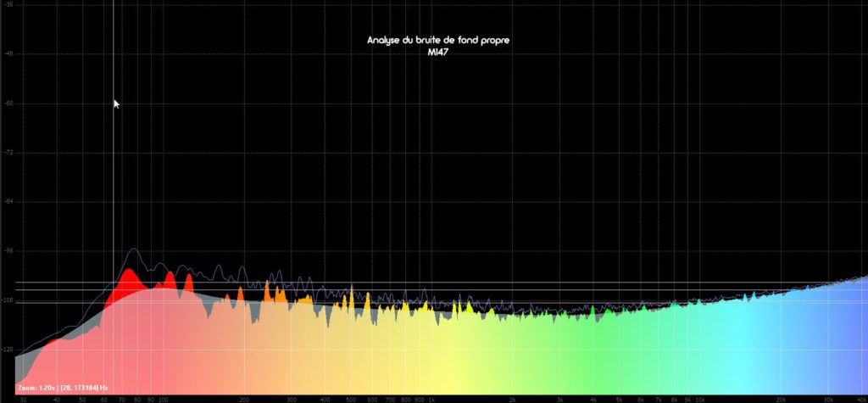The image size is (868, 403).
Task: Click the 2k frequency axis label
Action: [x=513, y=398]
